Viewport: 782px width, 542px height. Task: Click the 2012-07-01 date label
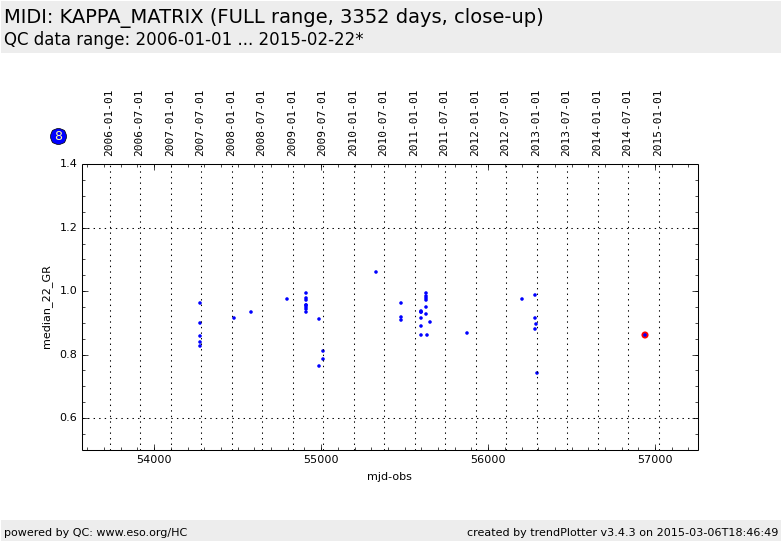click(x=505, y=123)
